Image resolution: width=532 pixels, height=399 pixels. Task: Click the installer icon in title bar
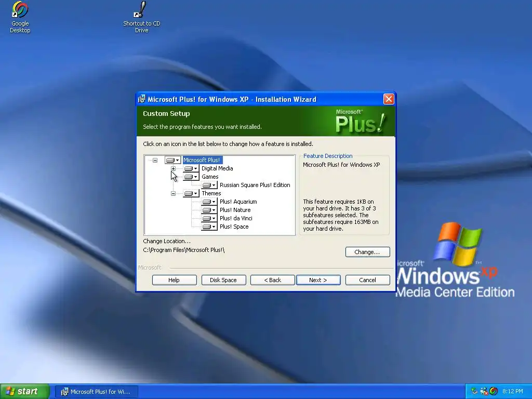tap(142, 99)
